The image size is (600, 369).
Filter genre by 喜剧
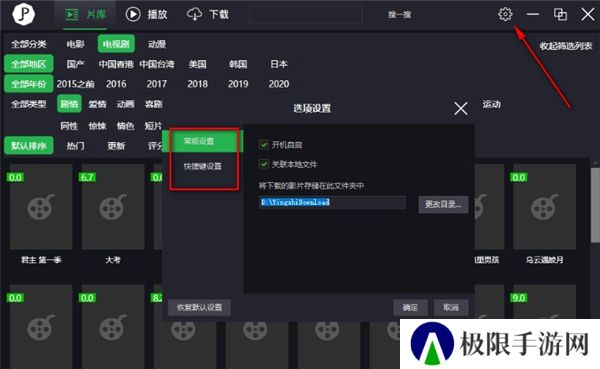tap(153, 104)
